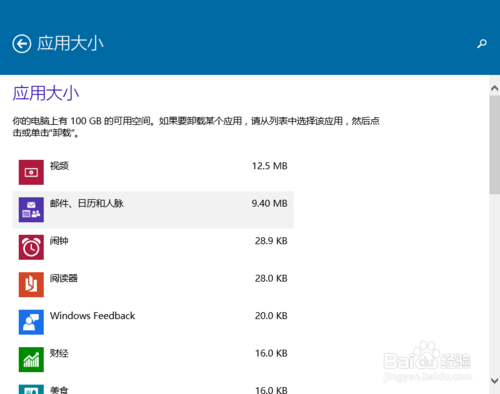500x394 pixels.
Task: Click the vertical scrollbar thumb
Action: tap(495, 145)
